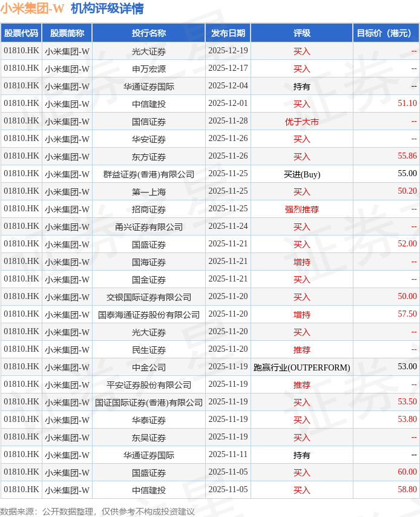Click the 买进(Buy) rating
Screen dimensions: 420x517
[x=301, y=174]
